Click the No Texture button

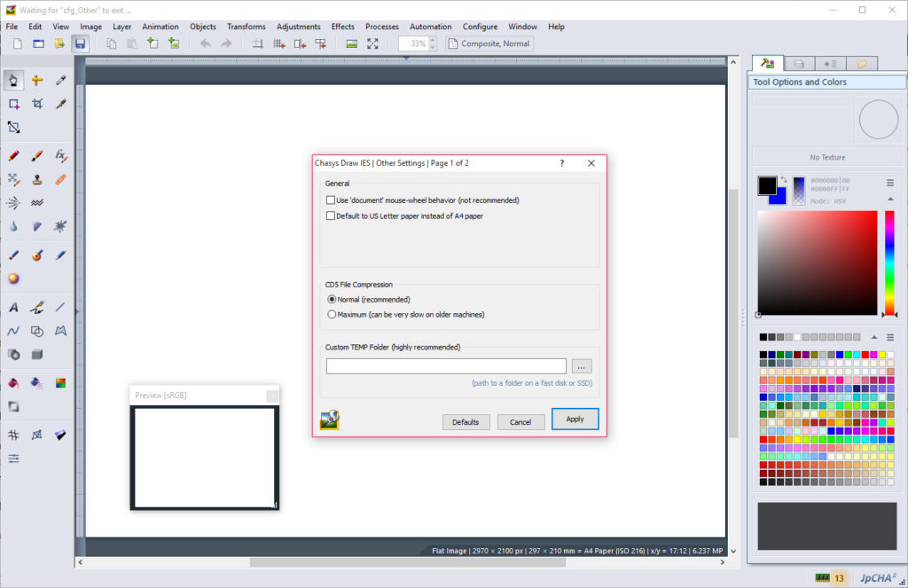click(827, 157)
